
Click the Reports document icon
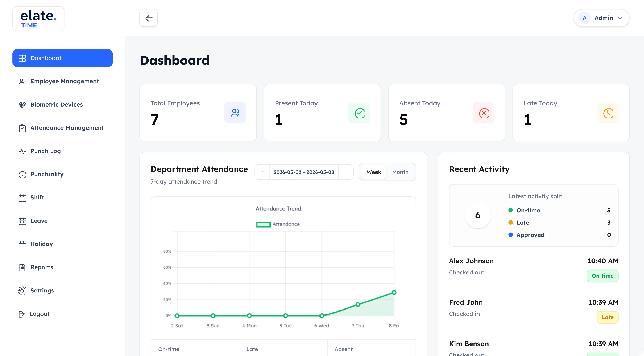tap(22, 267)
